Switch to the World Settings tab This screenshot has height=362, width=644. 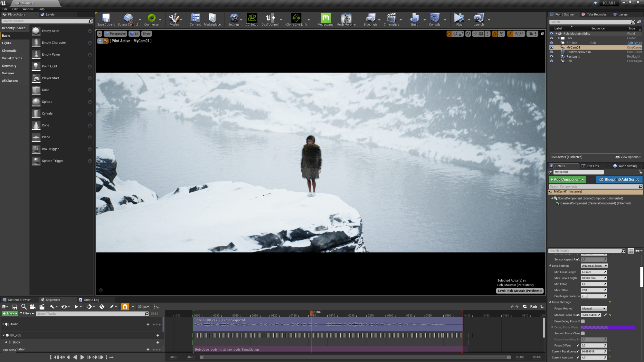(x=628, y=166)
